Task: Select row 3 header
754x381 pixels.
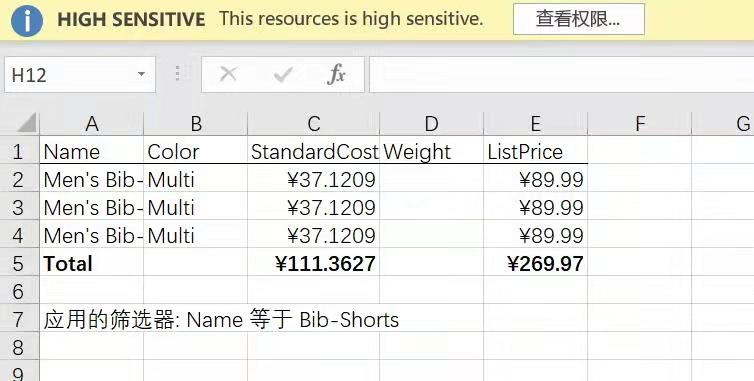Action: [19, 207]
